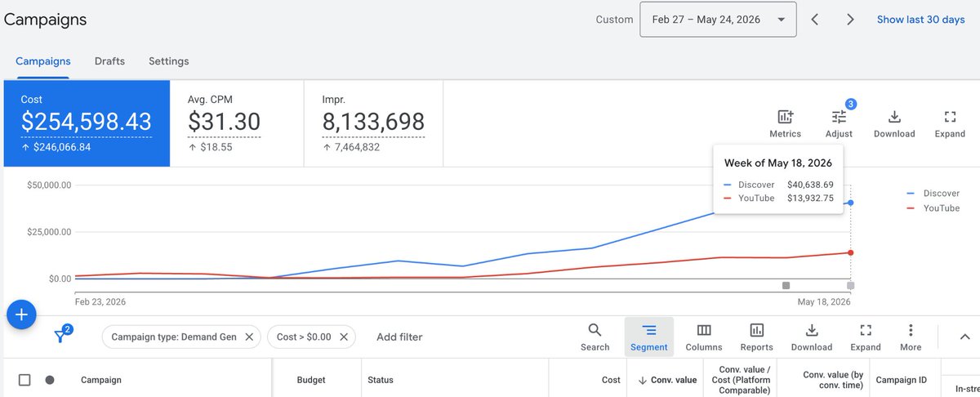This screenshot has width=980, height=397.
Task: Open the Segment options
Action: click(649, 330)
